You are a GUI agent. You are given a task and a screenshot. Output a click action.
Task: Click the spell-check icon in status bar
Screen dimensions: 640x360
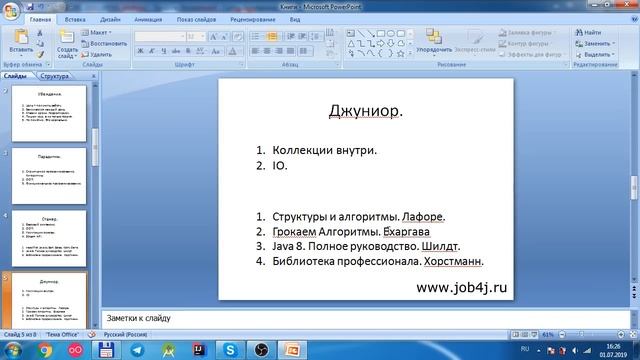coord(92,334)
